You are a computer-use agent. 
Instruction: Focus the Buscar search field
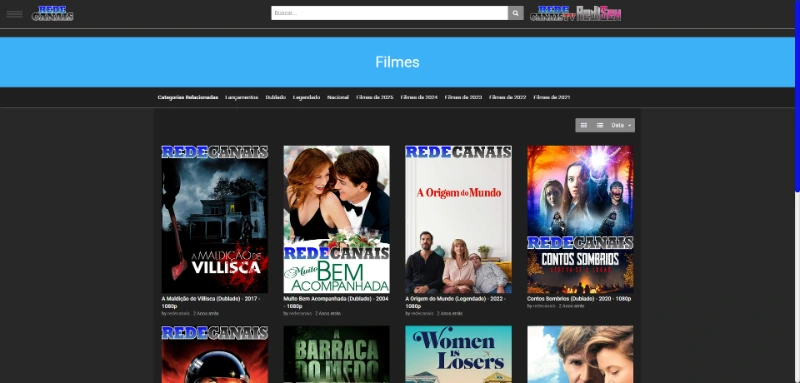389,13
